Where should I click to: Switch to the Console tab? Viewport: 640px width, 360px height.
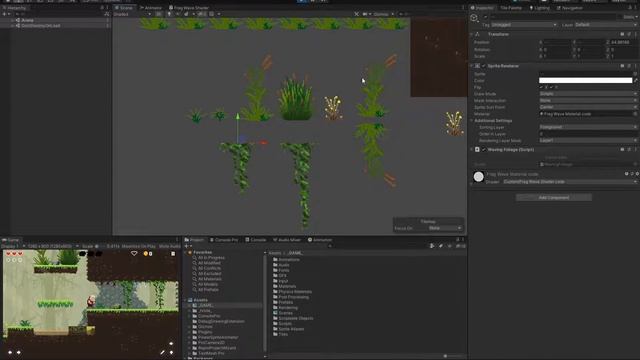[x=256, y=240]
